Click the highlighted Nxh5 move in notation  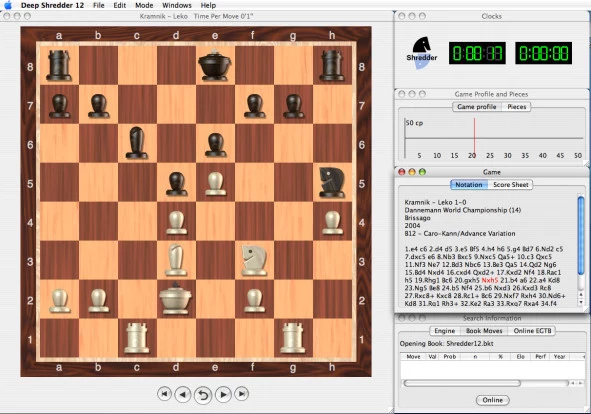[490, 281]
